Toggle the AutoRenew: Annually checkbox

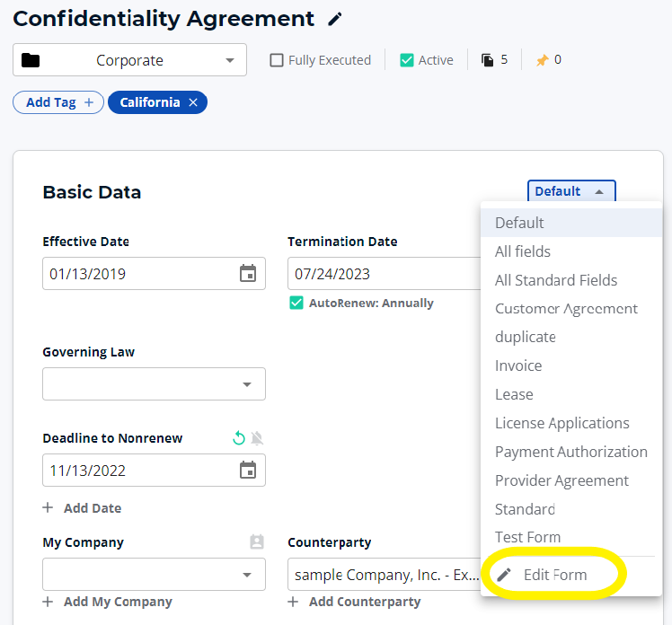tap(296, 303)
